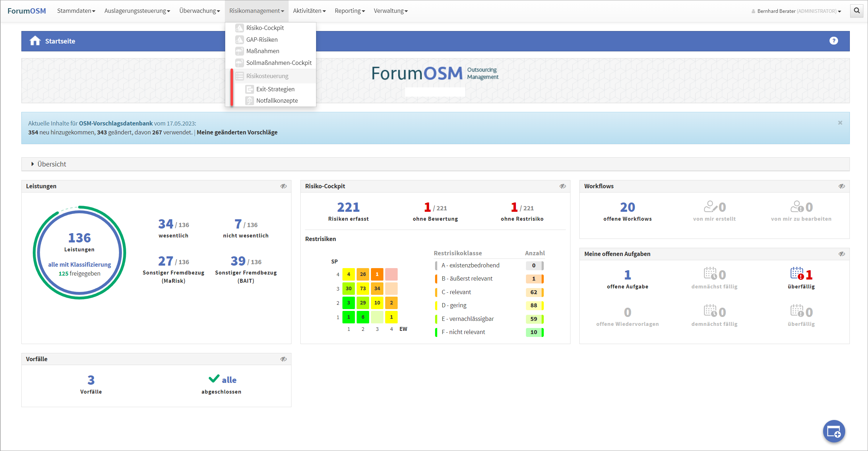Viewport: 868px width, 451px height.
Task: Click the green checkmark beside alle abgeschlossen
Action: click(214, 379)
